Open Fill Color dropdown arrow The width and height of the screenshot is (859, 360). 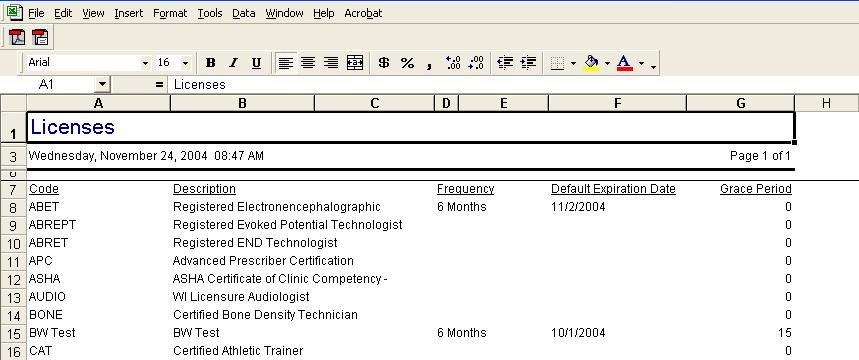coord(607,64)
